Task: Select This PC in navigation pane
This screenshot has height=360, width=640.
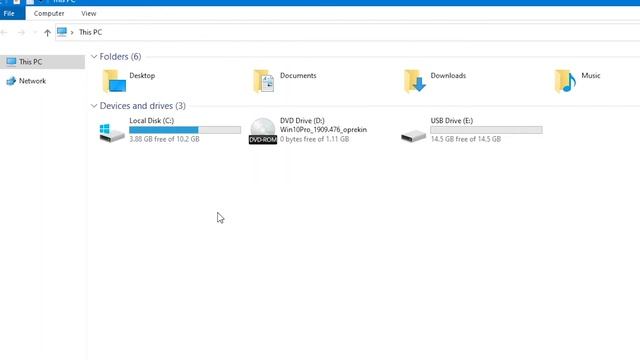Action: [x=42, y=62]
